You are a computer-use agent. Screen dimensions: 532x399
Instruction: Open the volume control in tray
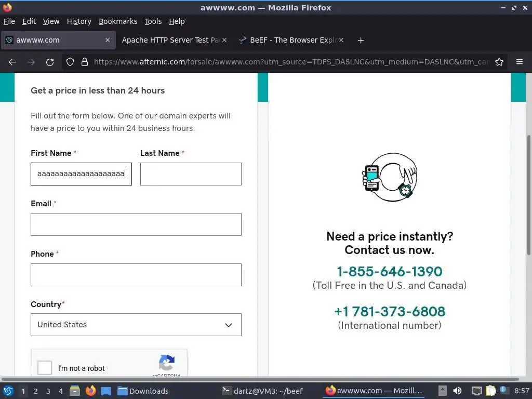457,391
